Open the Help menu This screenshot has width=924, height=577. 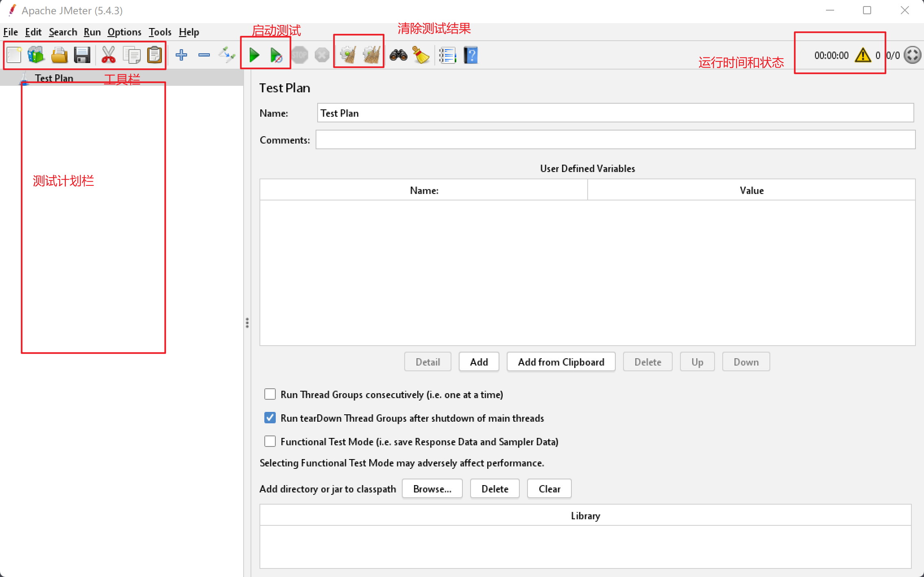pos(189,32)
